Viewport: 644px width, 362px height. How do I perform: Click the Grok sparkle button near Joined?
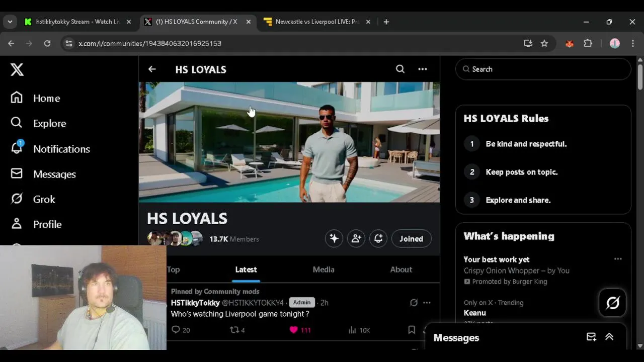coord(334,239)
